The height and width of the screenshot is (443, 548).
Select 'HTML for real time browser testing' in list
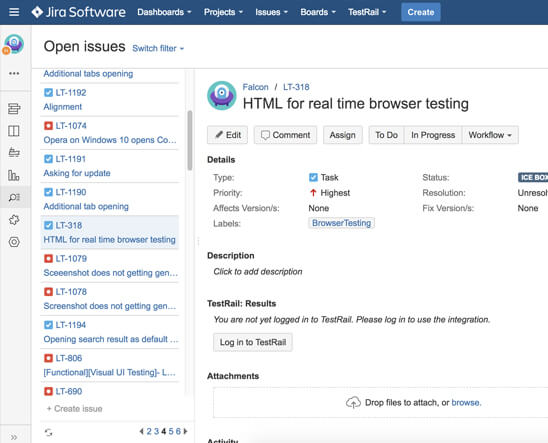pyautogui.click(x=109, y=239)
